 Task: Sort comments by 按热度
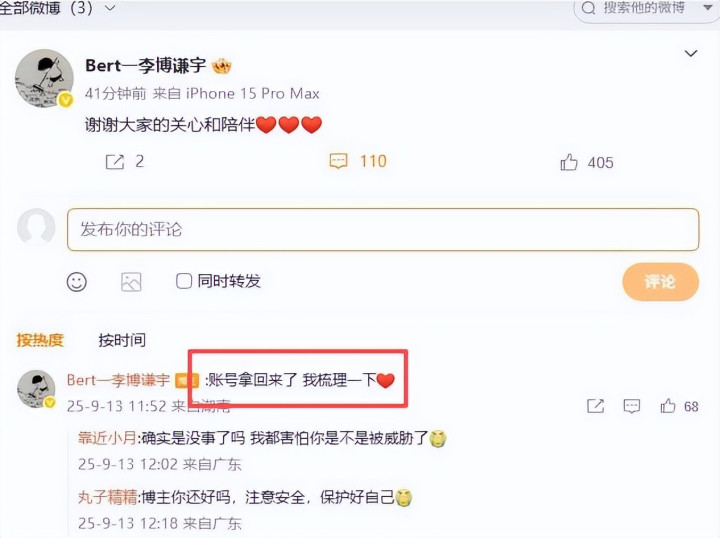pyautogui.click(x=40, y=340)
